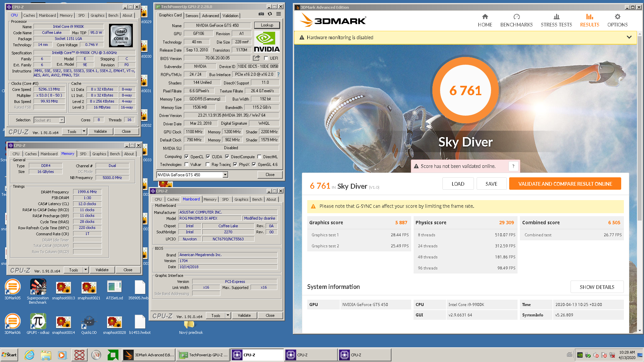Launch Internet Explorer from the taskbar
The height and width of the screenshot is (362, 644).
pyautogui.click(x=30, y=355)
